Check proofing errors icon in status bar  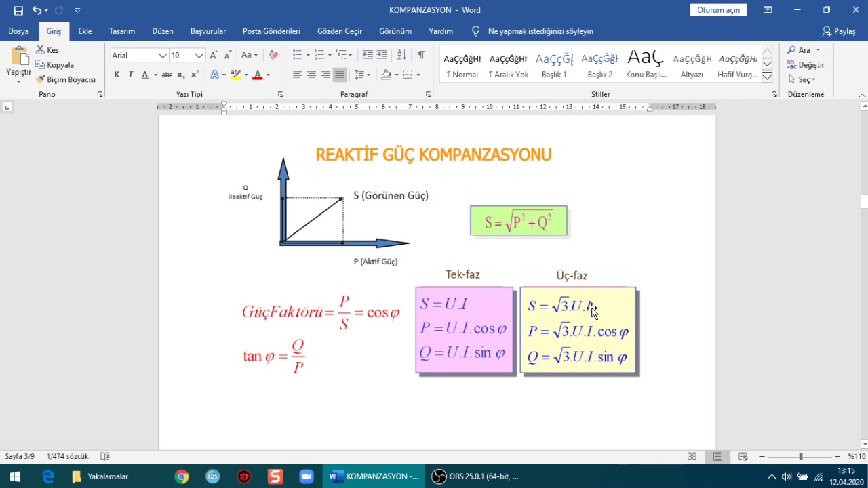pyautogui.click(x=105, y=457)
